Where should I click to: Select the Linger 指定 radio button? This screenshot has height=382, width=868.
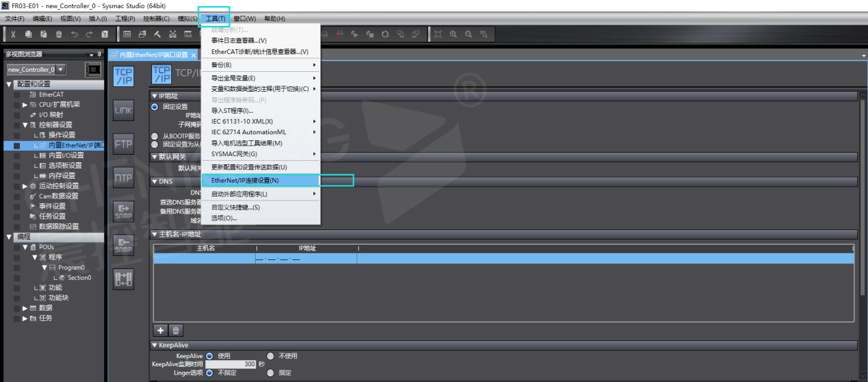pyautogui.click(x=271, y=373)
